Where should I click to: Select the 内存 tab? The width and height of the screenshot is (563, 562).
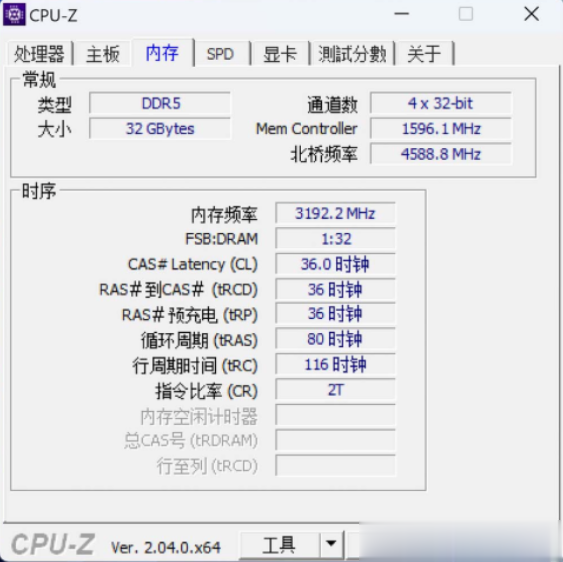(x=162, y=53)
